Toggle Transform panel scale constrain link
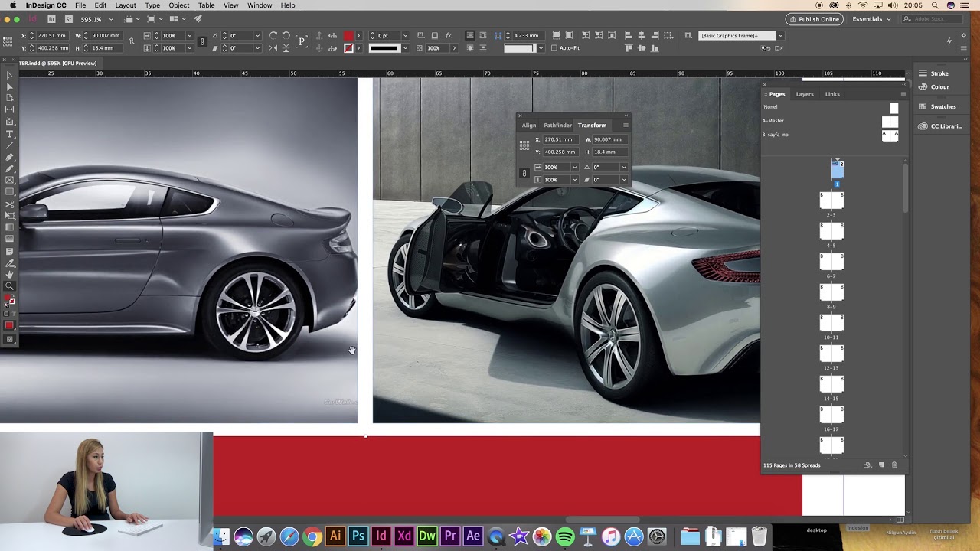This screenshot has height=551, width=980. [524, 173]
